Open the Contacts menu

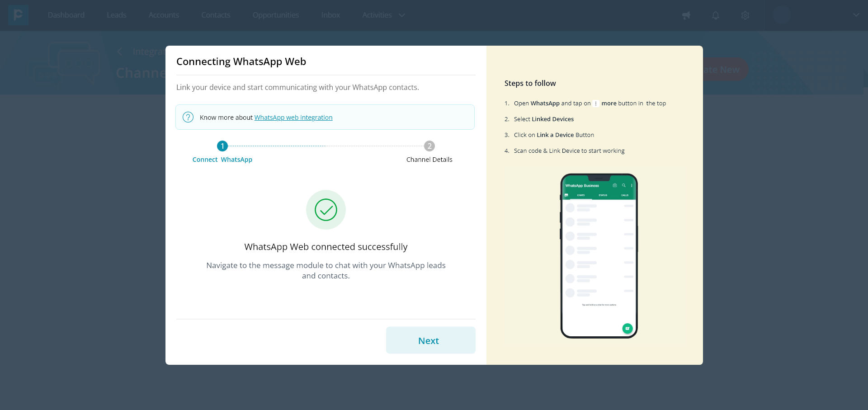(216, 15)
